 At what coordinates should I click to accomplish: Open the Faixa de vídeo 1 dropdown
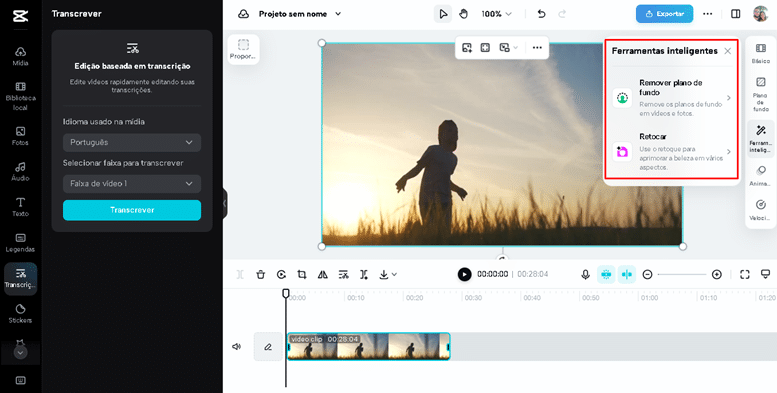pyautogui.click(x=132, y=183)
